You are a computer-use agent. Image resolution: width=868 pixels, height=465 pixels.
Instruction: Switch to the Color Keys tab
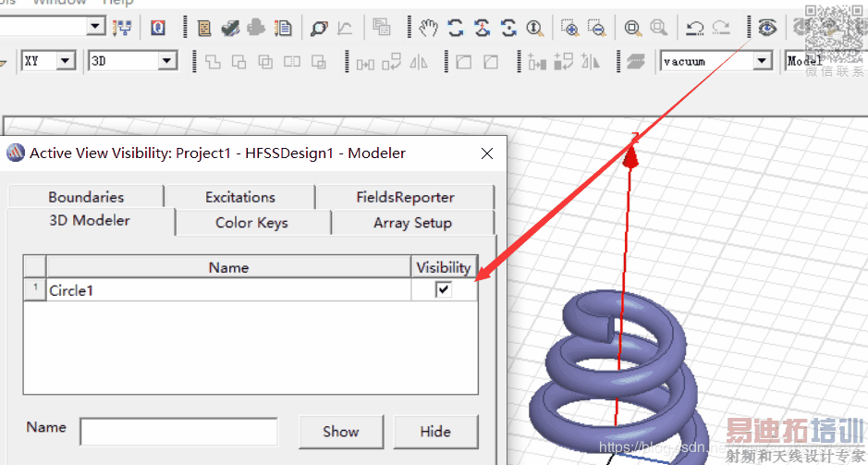pos(251,223)
